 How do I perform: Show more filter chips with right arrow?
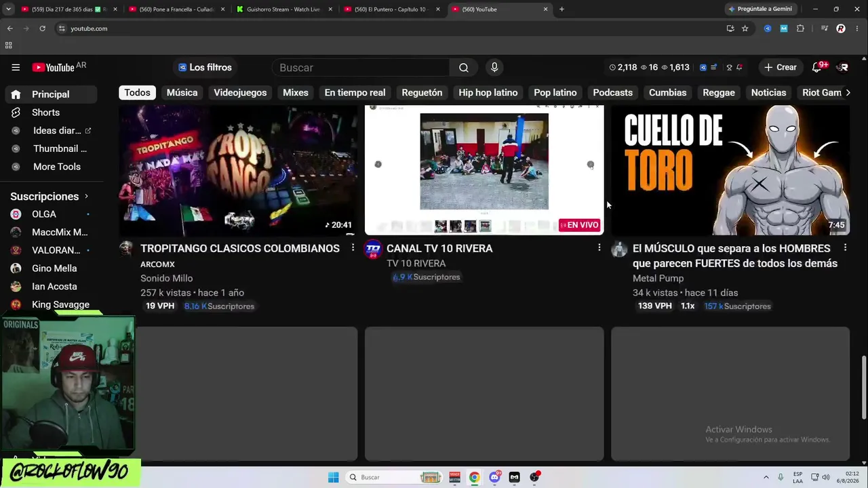pyautogui.click(x=848, y=93)
